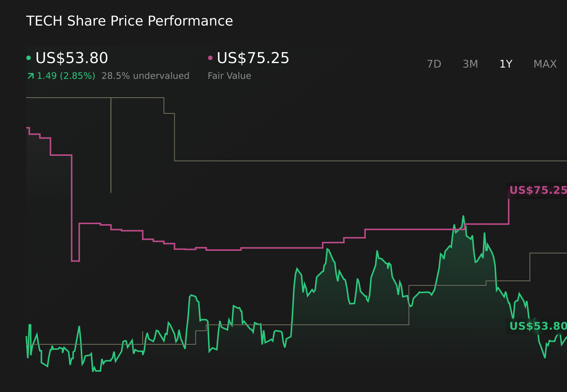The image size is (567, 392).
Task: Switch to the 3M time range
Action: (x=470, y=64)
